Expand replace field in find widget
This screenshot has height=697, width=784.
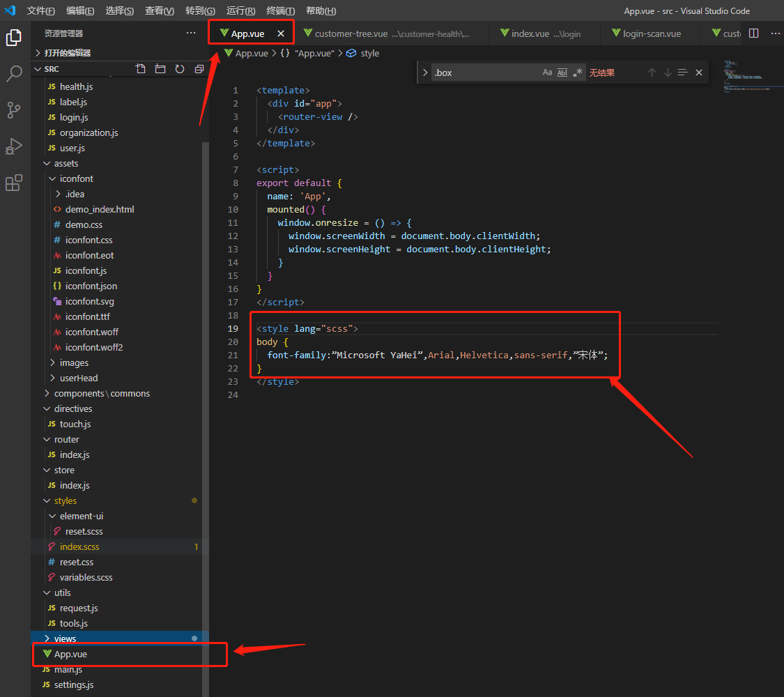click(425, 72)
